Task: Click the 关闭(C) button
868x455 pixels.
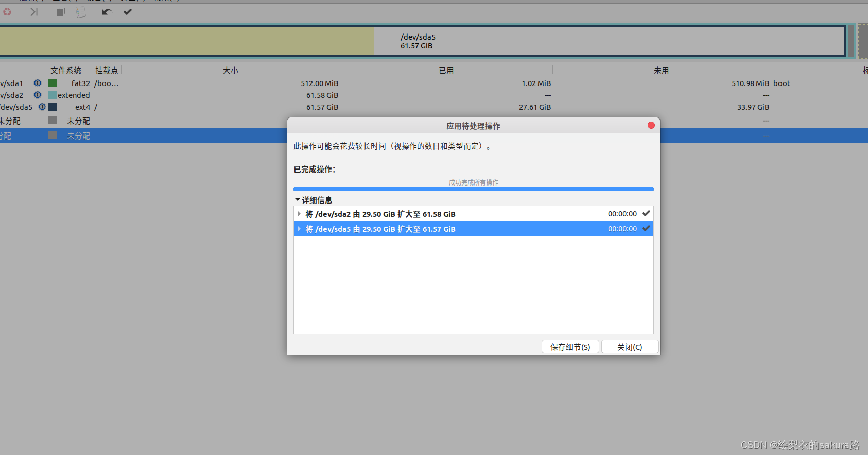Action: (630, 347)
